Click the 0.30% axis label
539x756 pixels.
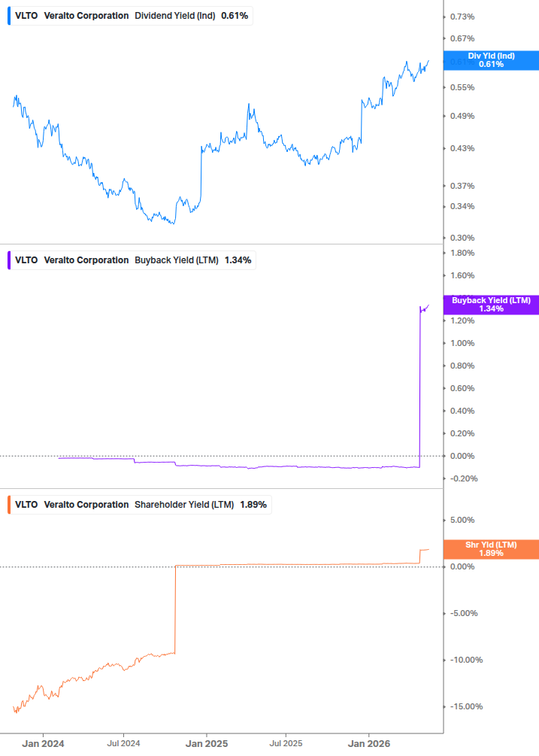tap(462, 238)
